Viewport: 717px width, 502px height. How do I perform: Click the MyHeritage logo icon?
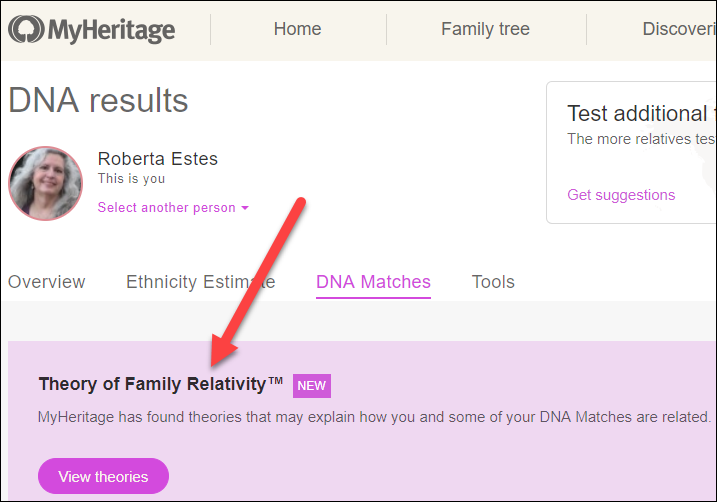pyautogui.click(x=25, y=30)
